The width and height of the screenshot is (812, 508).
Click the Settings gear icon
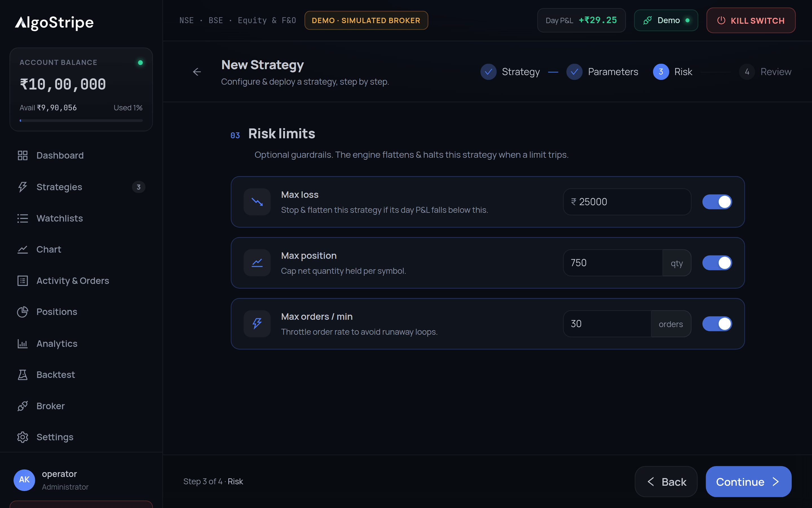(x=23, y=437)
